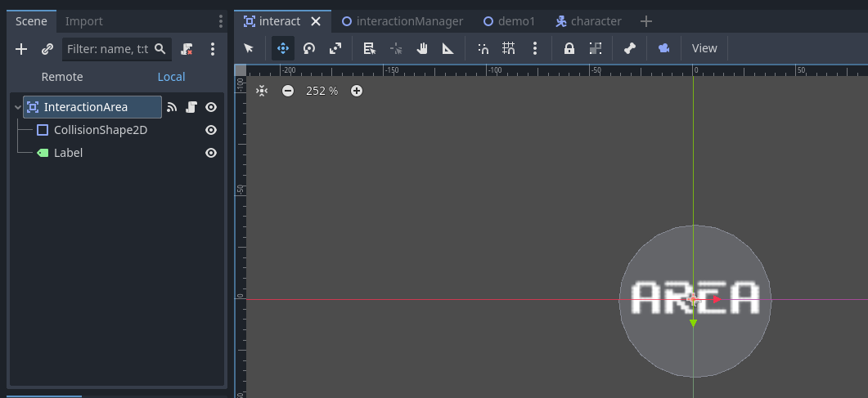868x398 pixels.
Task: Zoom out with minus button
Action: 288,91
